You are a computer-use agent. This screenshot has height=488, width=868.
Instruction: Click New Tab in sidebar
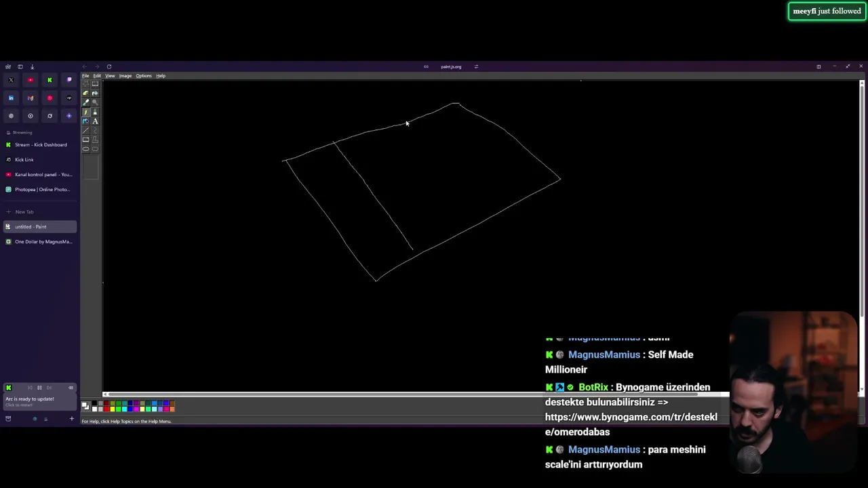pyautogui.click(x=39, y=211)
